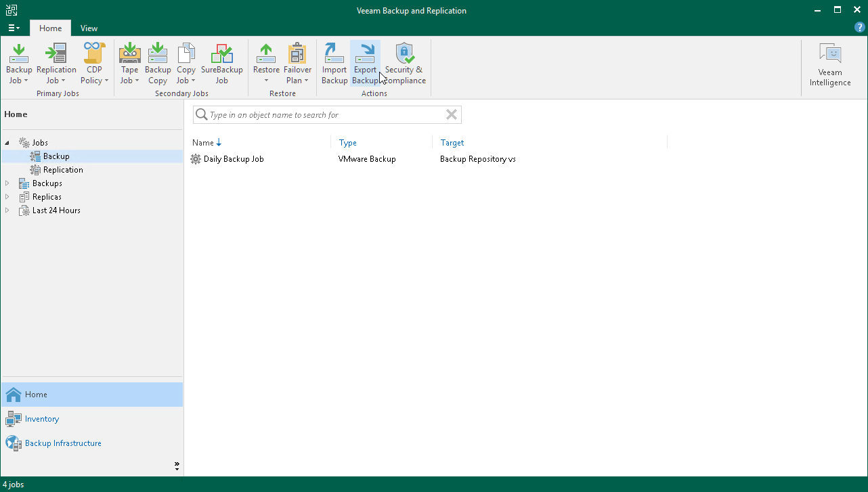Expand the Replicas tree node
Image resolution: width=868 pixels, height=492 pixels.
coord(7,197)
